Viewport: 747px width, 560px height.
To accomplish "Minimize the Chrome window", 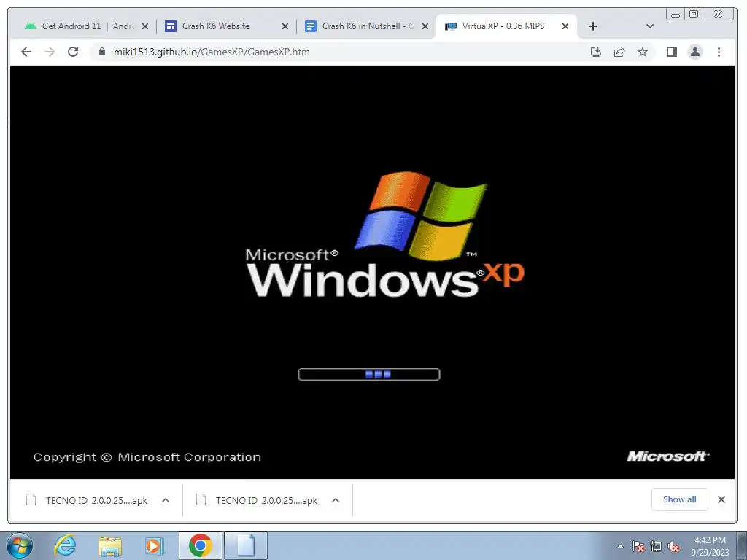I will (x=675, y=15).
